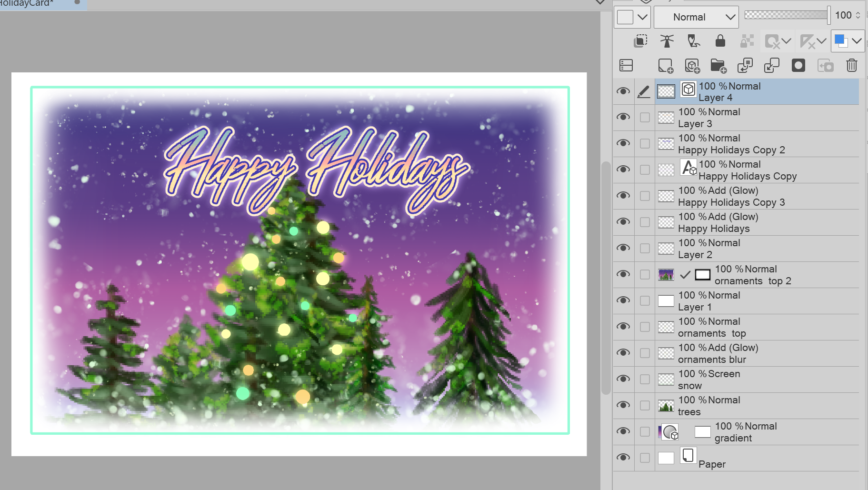The image size is (868, 490).
Task: Click the Ruler visibility icon
Action: [x=808, y=41]
